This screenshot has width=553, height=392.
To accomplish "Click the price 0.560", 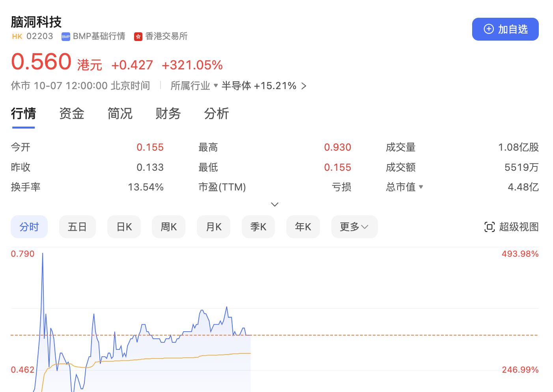I will [x=41, y=62].
